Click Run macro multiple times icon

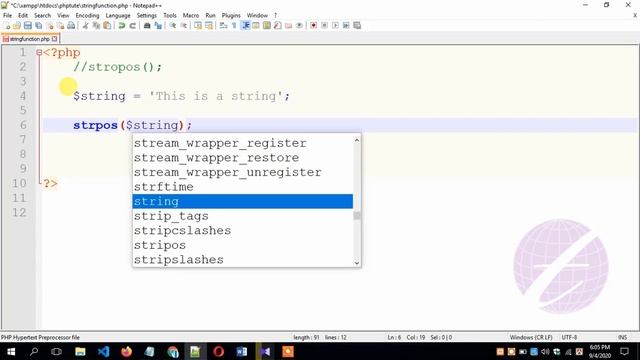pyautogui.click(x=346, y=26)
